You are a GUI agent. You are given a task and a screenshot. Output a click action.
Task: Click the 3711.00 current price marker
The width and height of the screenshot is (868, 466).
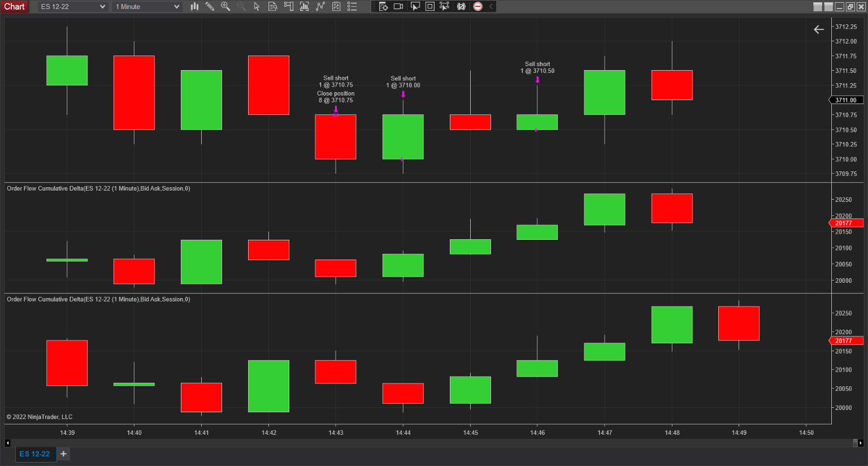tap(846, 100)
